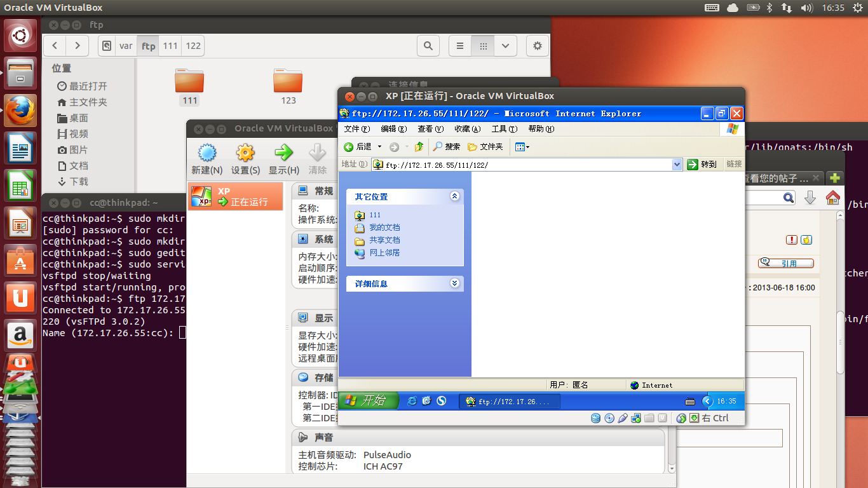Click the Back (后退) button in Internet Explorer
Image resolution: width=868 pixels, height=488 pixels.
(x=357, y=147)
